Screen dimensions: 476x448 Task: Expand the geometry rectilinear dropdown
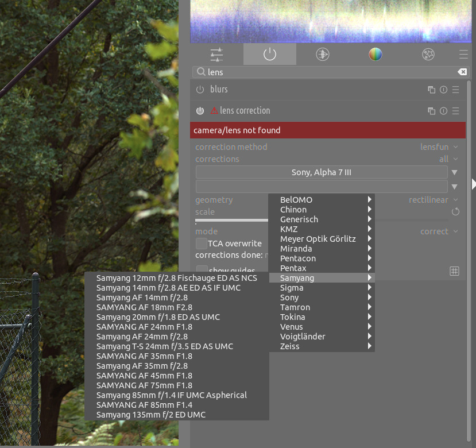pyautogui.click(x=433, y=200)
